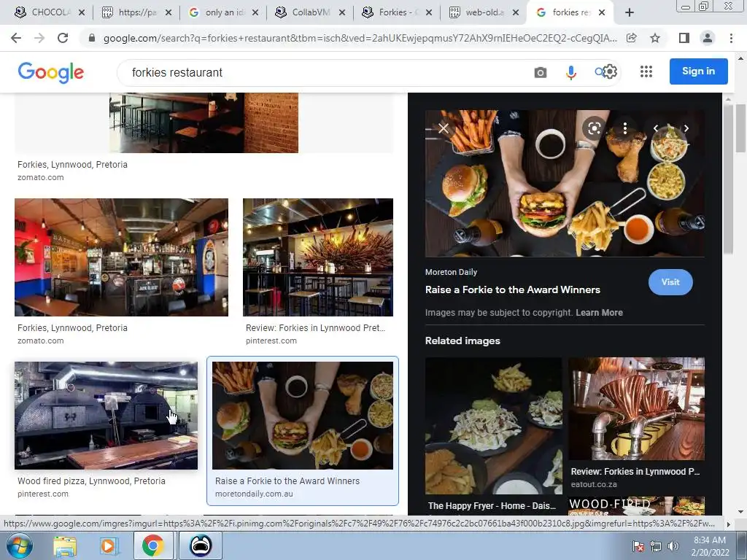Viewport: 747px width, 560px height.
Task: Open the Learn More copyright link
Action: click(x=599, y=313)
